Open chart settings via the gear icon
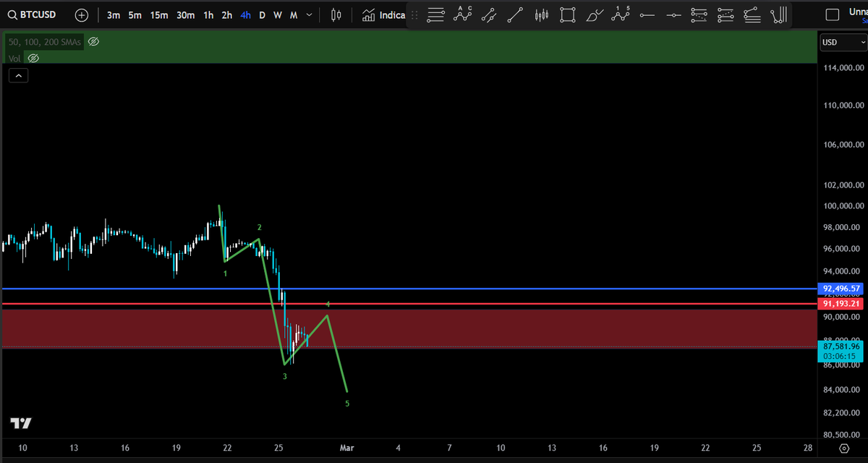This screenshot has height=463, width=868. tap(843, 448)
